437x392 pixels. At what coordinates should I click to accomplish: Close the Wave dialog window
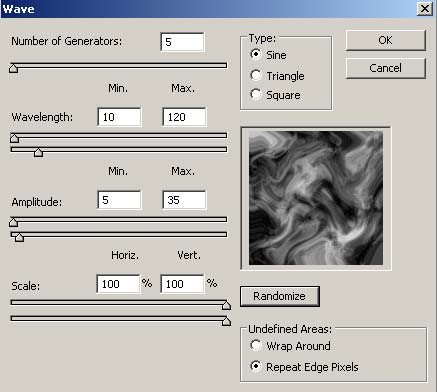425,8
